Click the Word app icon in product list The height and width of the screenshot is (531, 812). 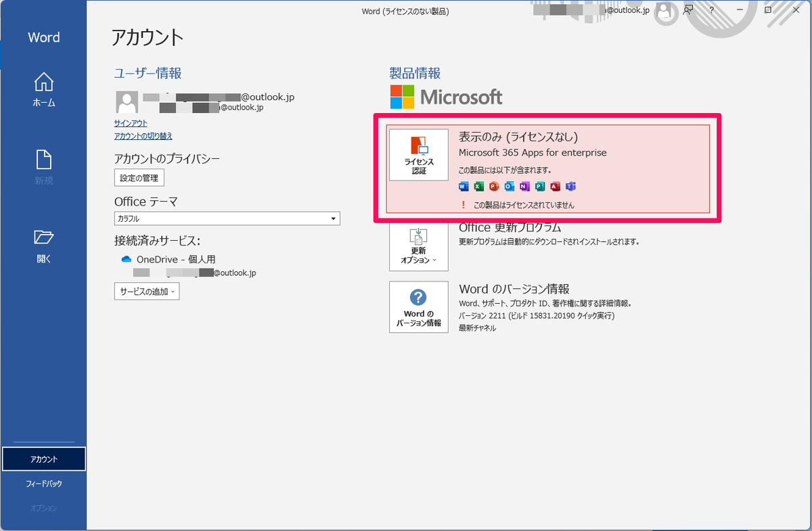pos(464,187)
